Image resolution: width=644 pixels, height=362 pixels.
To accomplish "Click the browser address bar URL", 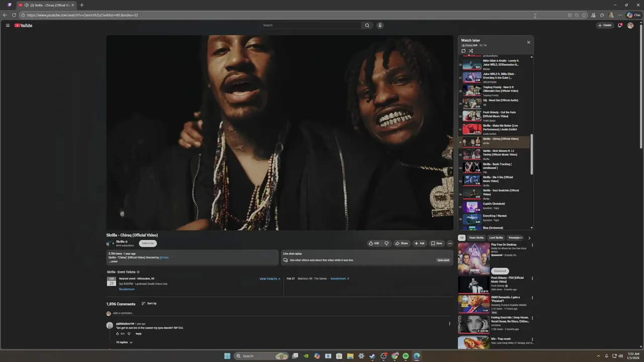I will [x=83, y=15].
